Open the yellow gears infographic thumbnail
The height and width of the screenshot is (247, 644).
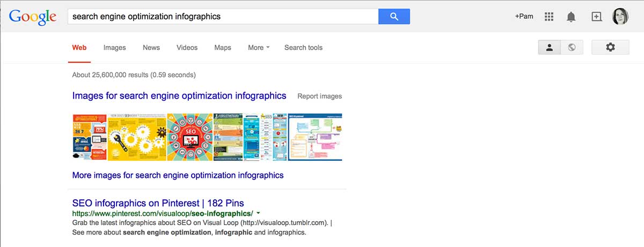(x=136, y=137)
